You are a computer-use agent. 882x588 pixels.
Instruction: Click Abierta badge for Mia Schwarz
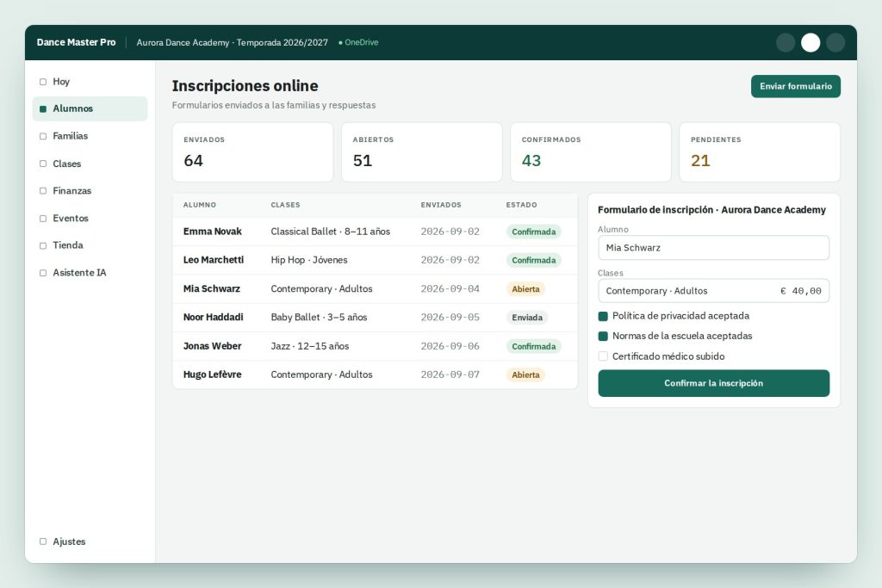tap(525, 289)
